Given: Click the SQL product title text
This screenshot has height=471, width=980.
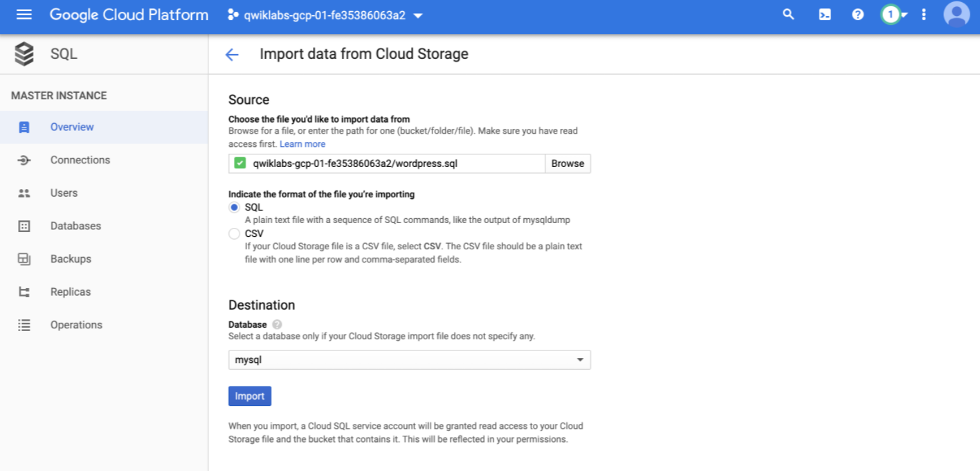Looking at the screenshot, I should pos(64,54).
